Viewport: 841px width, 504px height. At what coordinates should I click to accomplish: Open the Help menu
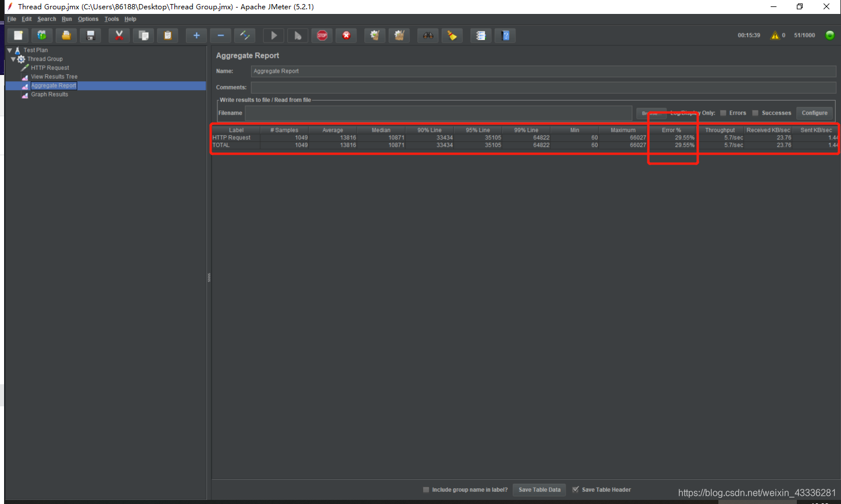point(130,19)
